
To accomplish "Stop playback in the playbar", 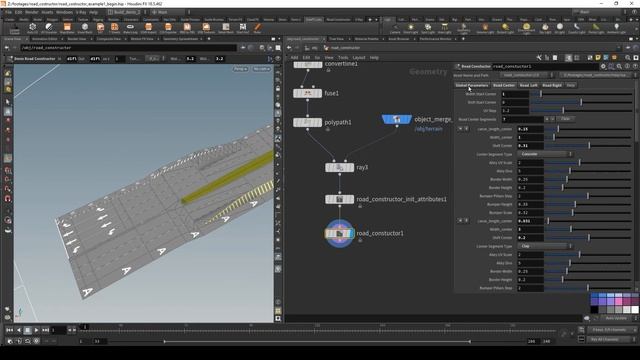I will [x=27, y=330].
